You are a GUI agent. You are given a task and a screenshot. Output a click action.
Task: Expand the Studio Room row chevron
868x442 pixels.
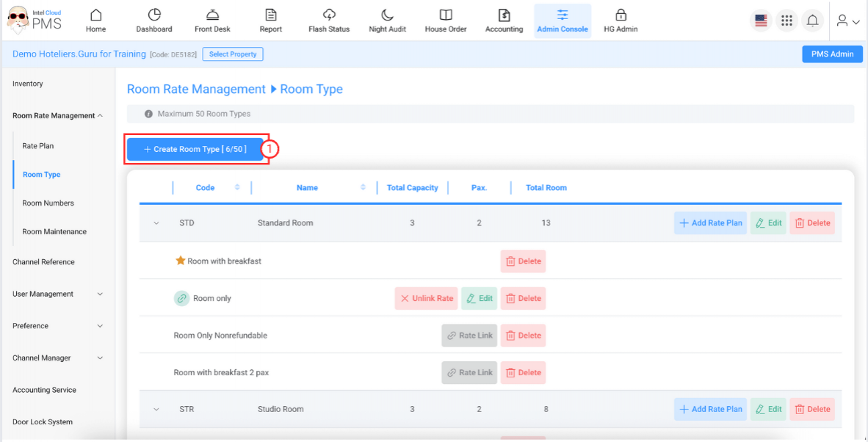(x=156, y=410)
